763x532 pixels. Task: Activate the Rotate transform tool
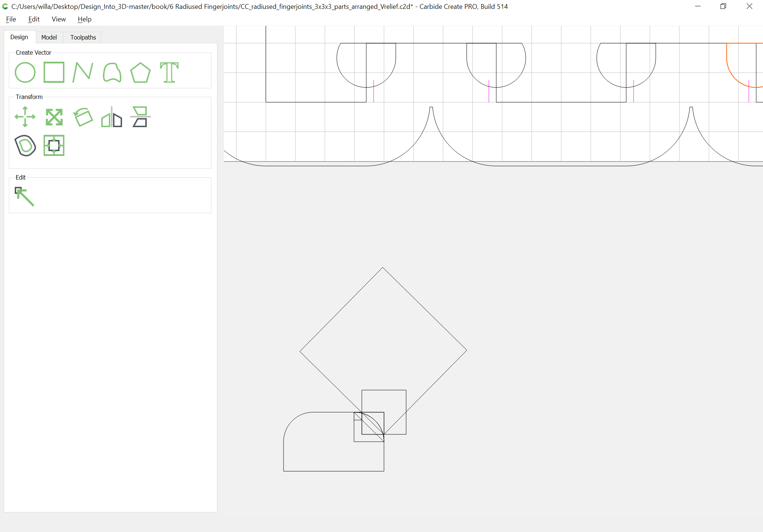tap(83, 117)
